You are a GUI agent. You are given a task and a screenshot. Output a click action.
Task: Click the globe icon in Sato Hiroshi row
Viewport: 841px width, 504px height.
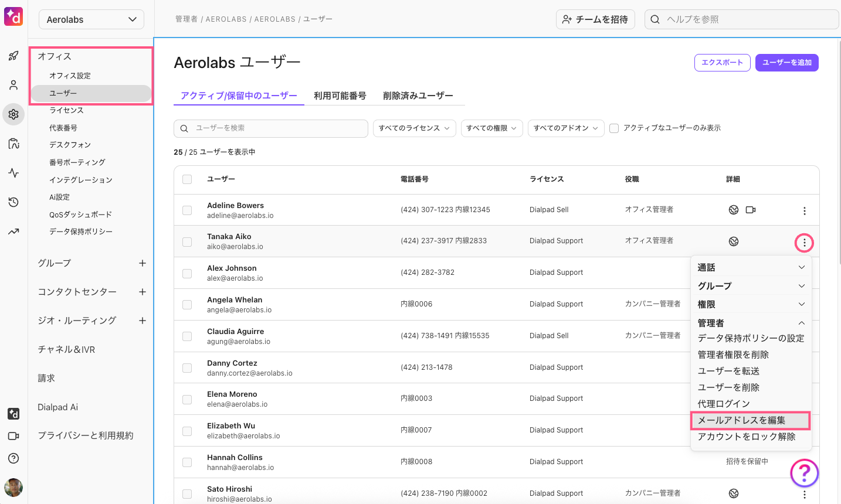(734, 493)
